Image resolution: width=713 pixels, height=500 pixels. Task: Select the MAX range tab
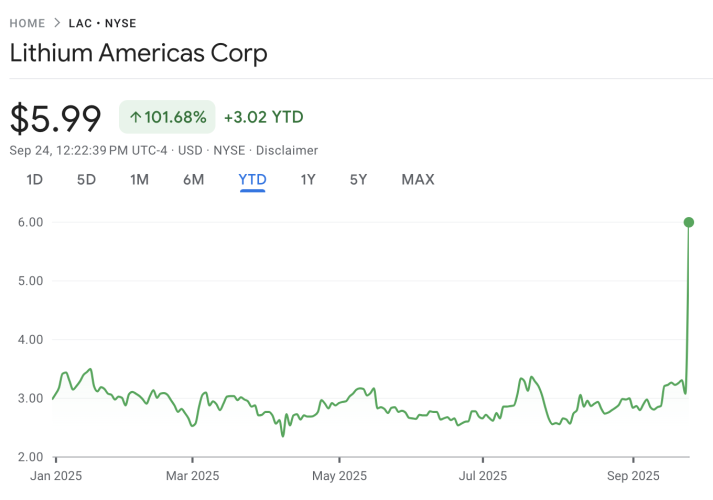pos(418,180)
